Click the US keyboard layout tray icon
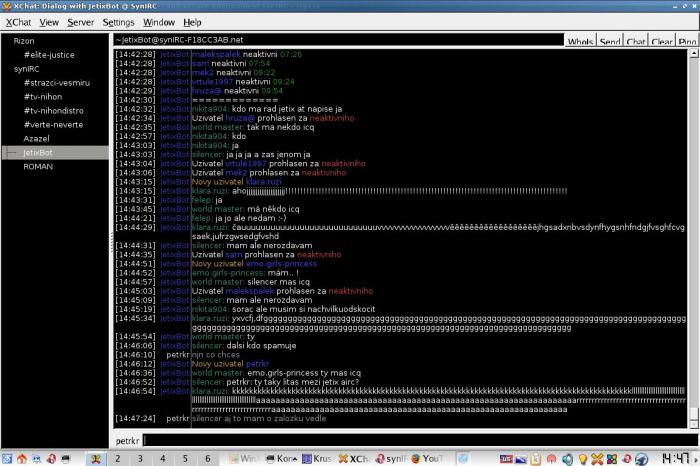 (x=506, y=459)
